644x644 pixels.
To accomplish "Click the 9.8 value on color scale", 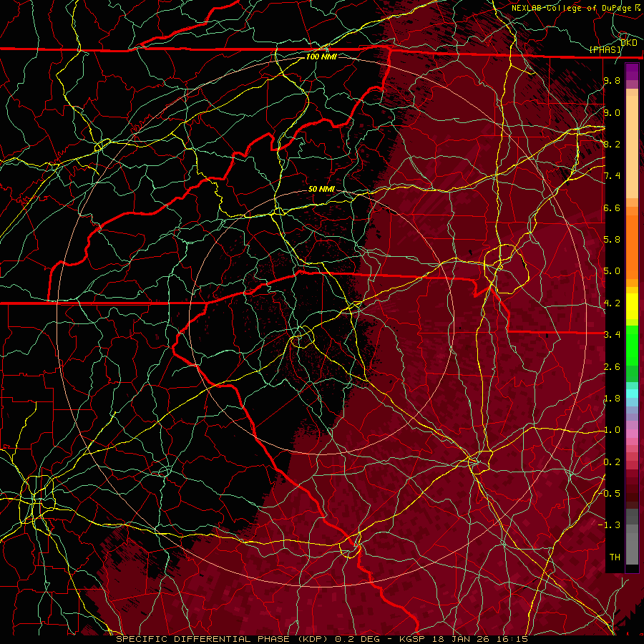I will 612,81.
